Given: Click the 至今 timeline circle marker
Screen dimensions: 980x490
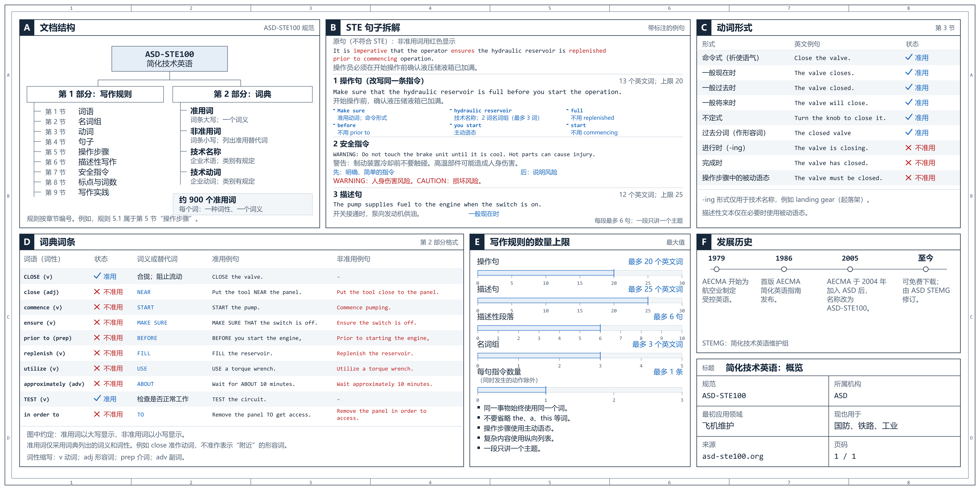Looking at the screenshot, I should [x=926, y=269].
